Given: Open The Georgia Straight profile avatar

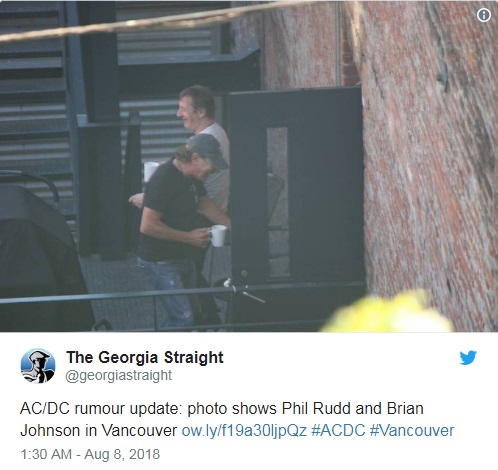Looking at the screenshot, I should [38, 366].
